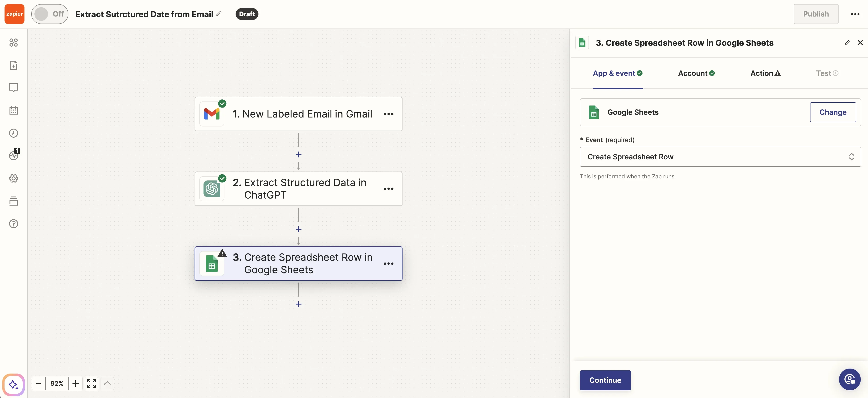Open the help question mark icon
Image resolution: width=868 pixels, height=398 pixels.
(14, 224)
